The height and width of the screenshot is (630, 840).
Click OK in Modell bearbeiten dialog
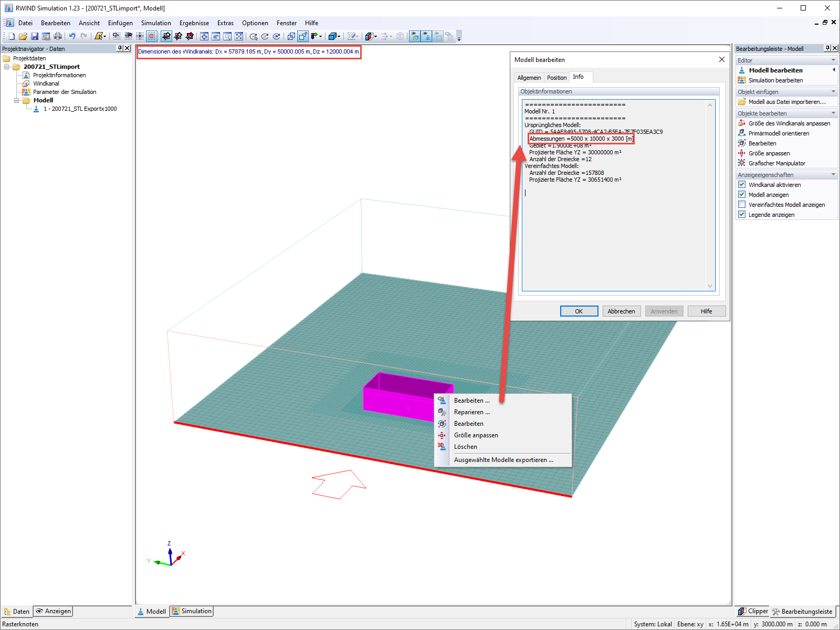pyautogui.click(x=579, y=311)
